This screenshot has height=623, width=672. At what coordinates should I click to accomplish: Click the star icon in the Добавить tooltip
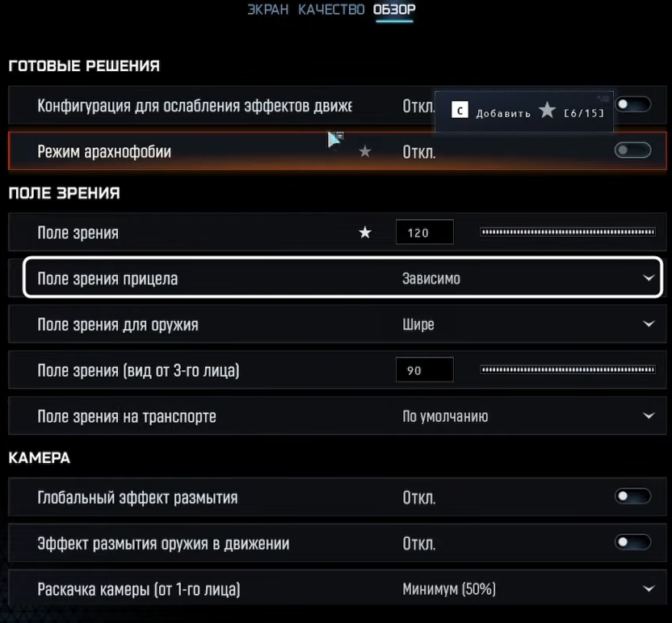548,111
